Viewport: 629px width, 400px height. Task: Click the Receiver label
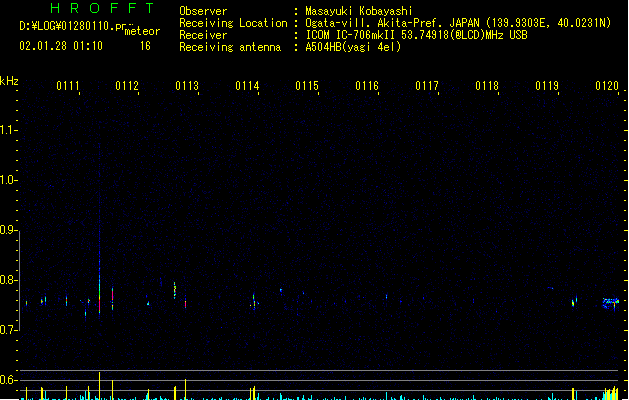pyautogui.click(x=203, y=35)
